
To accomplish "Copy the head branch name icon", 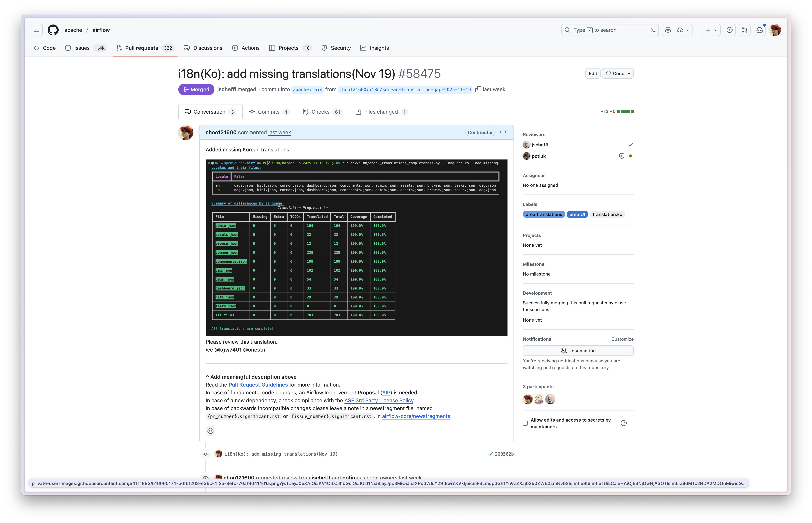I will coord(478,89).
